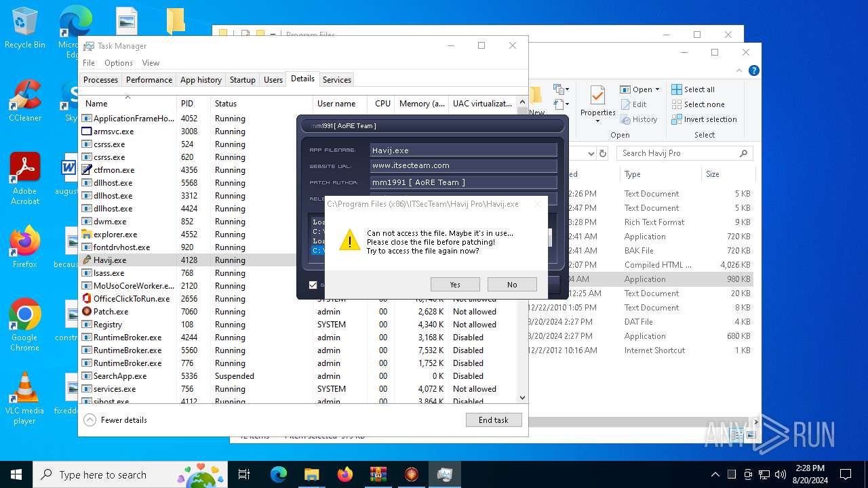
Task: Collapse the Explorer ribbon with the chevron
Action: click(740, 70)
